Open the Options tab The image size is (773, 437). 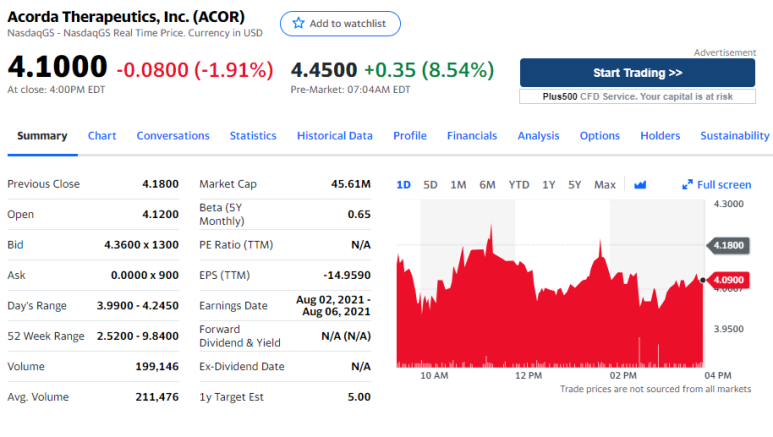[x=599, y=136]
